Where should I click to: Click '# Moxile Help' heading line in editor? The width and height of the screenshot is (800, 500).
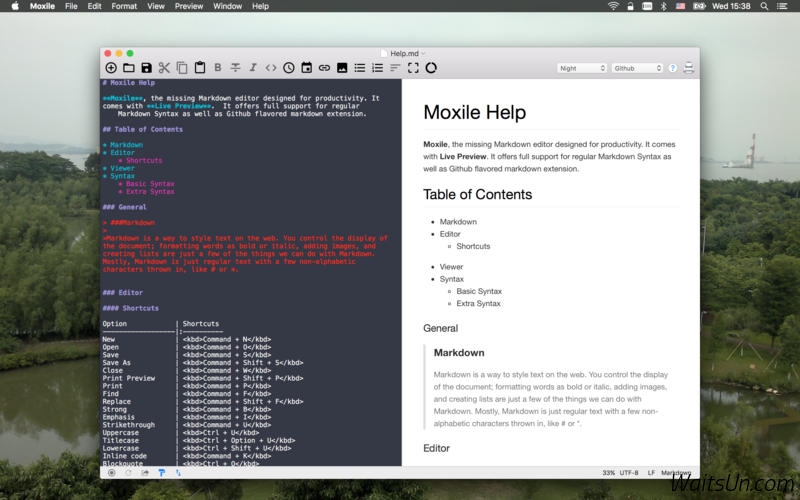tap(129, 83)
